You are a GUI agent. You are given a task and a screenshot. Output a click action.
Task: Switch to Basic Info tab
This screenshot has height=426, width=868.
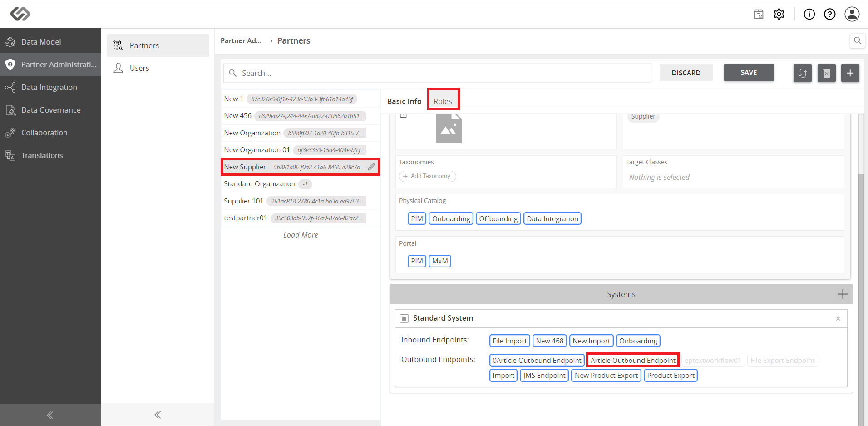pos(404,101)
